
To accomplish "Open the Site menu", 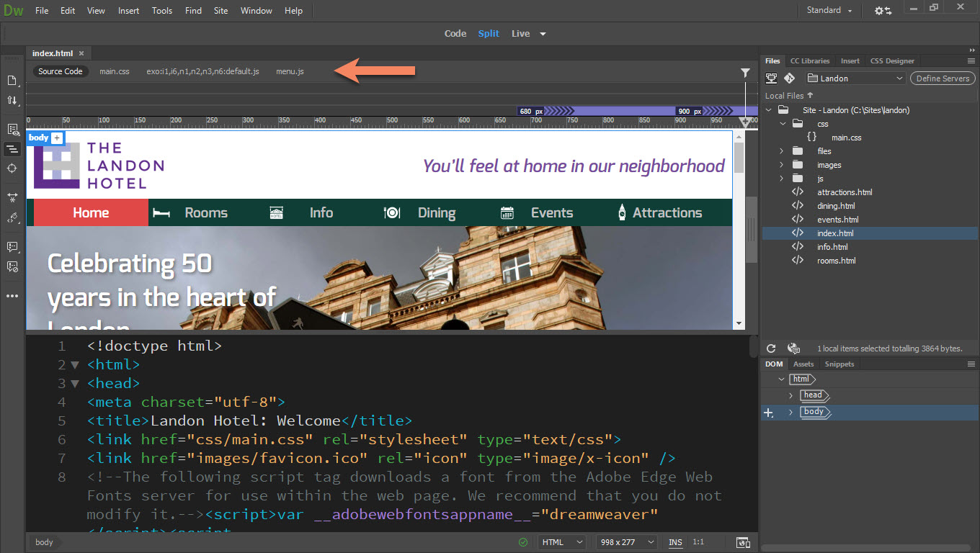I will coord(221,11).
